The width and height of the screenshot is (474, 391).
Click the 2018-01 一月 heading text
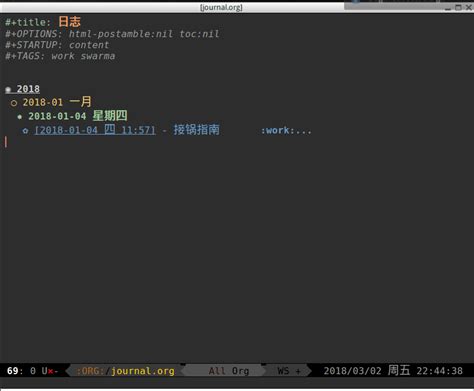pyautogui.click(x=57, y=102)
